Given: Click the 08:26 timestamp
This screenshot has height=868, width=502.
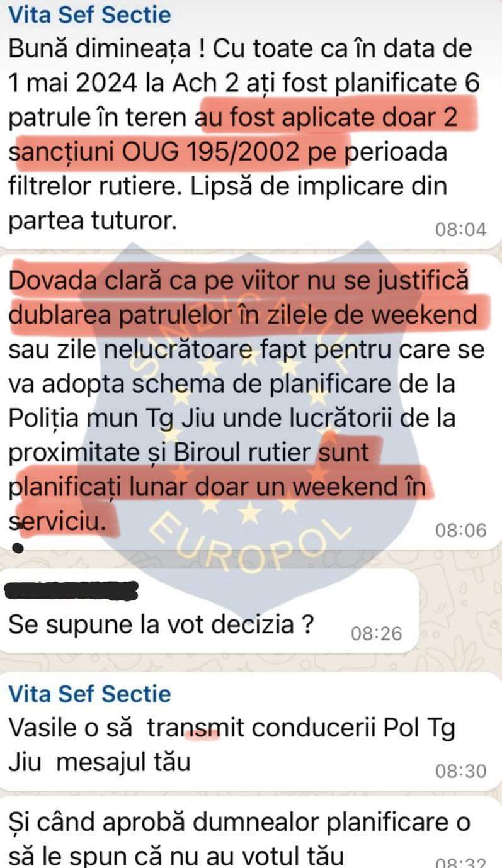Looking at the screenshot, I should pos(376,633).
